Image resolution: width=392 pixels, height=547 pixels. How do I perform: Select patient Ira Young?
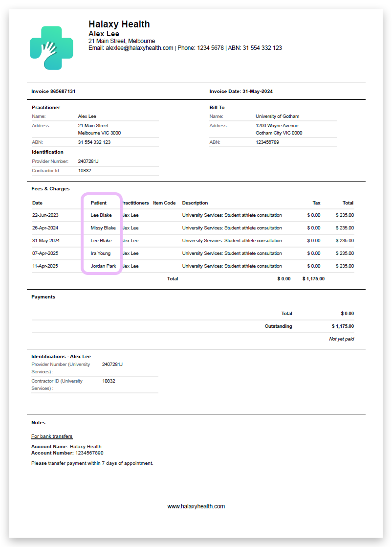100,253
